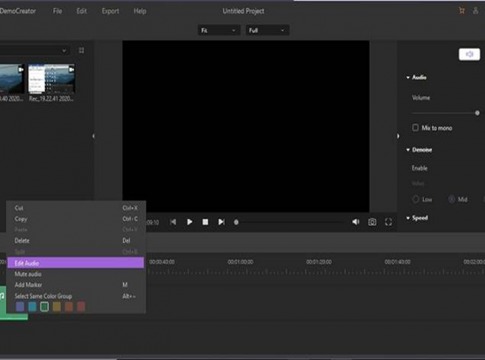
Task: Open the Export menu
Action: 110,11
